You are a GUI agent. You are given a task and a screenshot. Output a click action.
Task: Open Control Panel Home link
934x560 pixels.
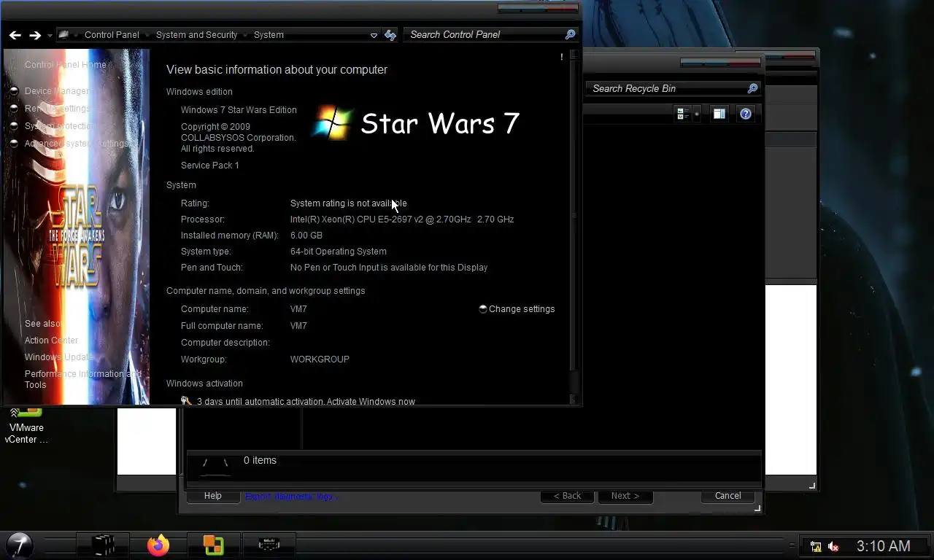(66, 64)
